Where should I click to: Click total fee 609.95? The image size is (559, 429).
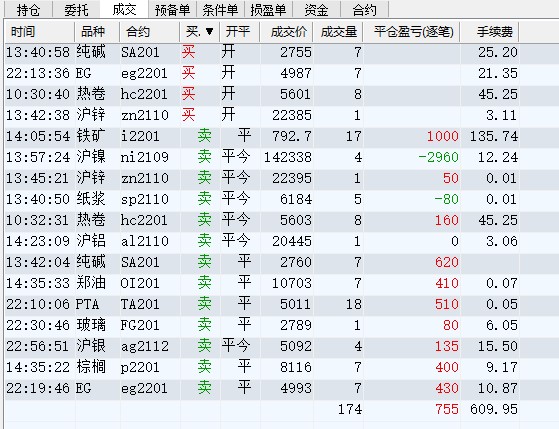494,409
